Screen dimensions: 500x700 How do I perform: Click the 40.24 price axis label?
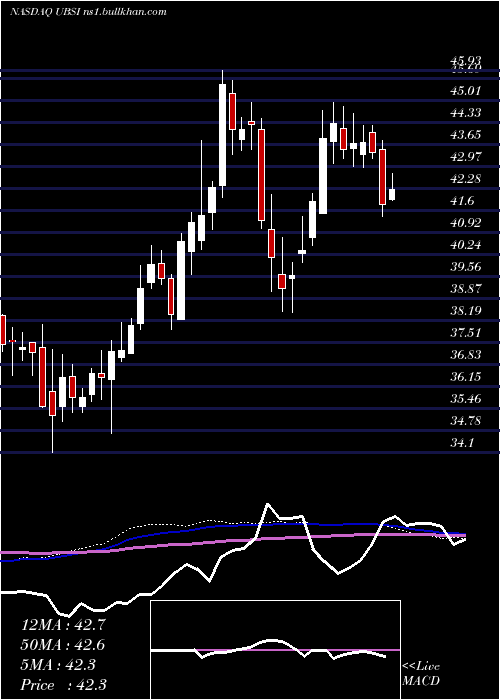(465, 245)
